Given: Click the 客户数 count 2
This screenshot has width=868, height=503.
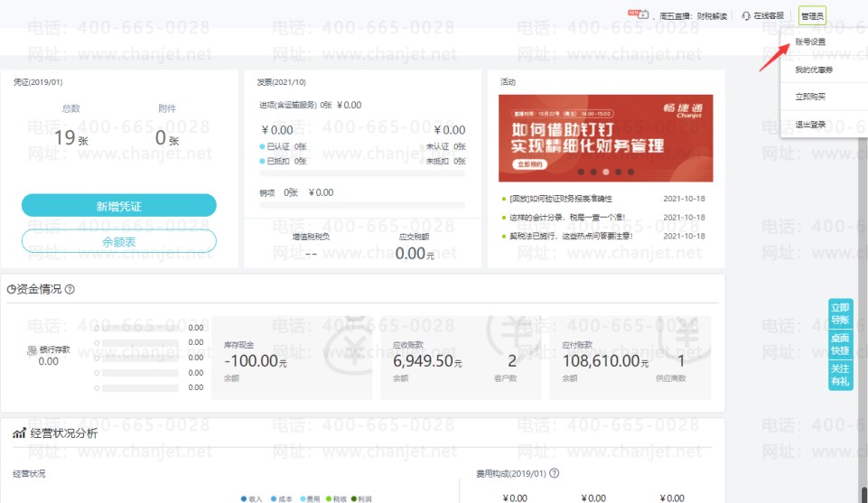Looking at the screenshot, I should 512,361.
